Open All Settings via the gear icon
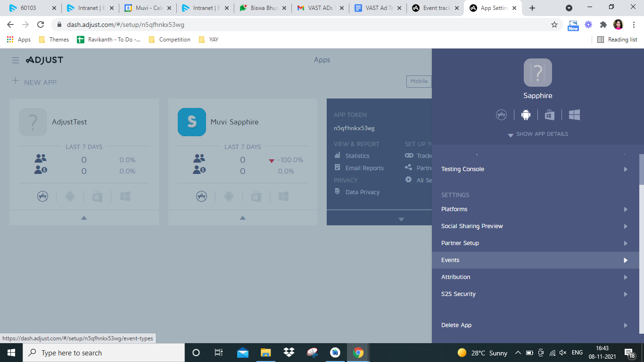Viewport: 644px width, 362px height. click(x=408, y=180)
